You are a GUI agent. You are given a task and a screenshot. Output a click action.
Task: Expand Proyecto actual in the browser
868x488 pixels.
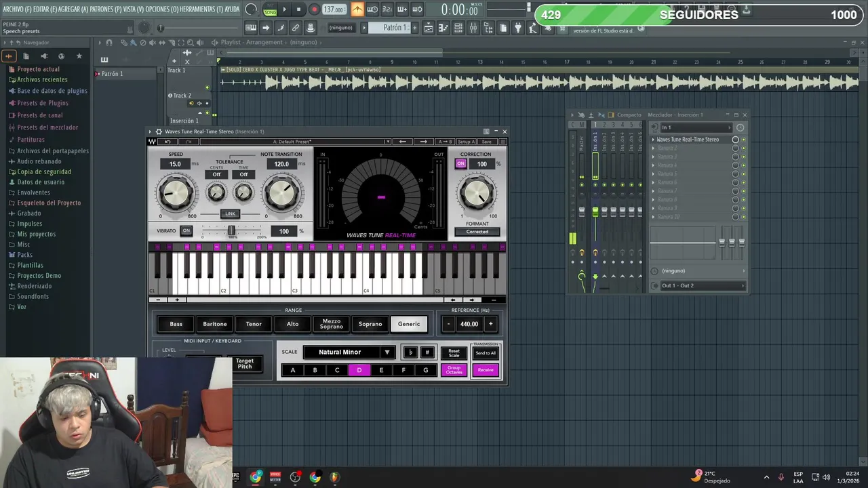click(38, 69)
